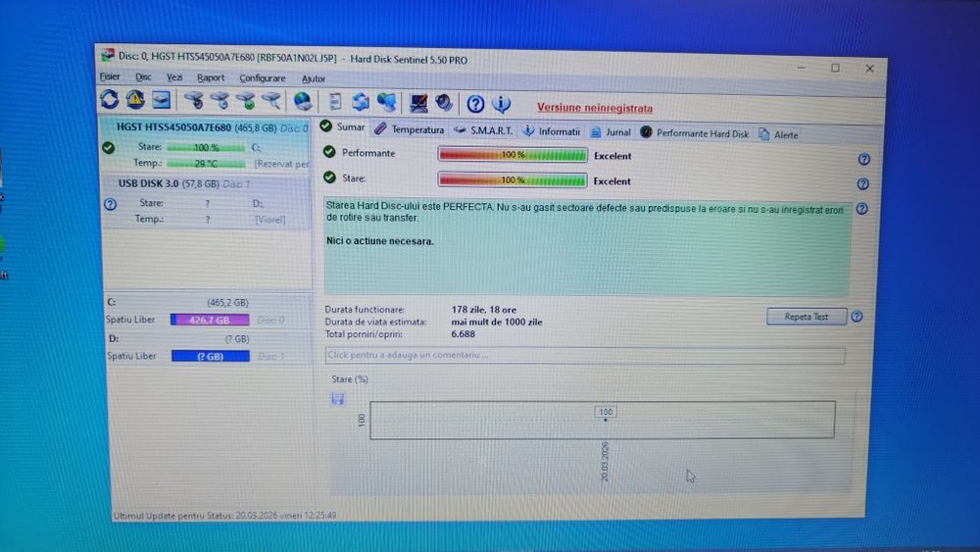Switch to the Temperatura tab

(410, 129)
